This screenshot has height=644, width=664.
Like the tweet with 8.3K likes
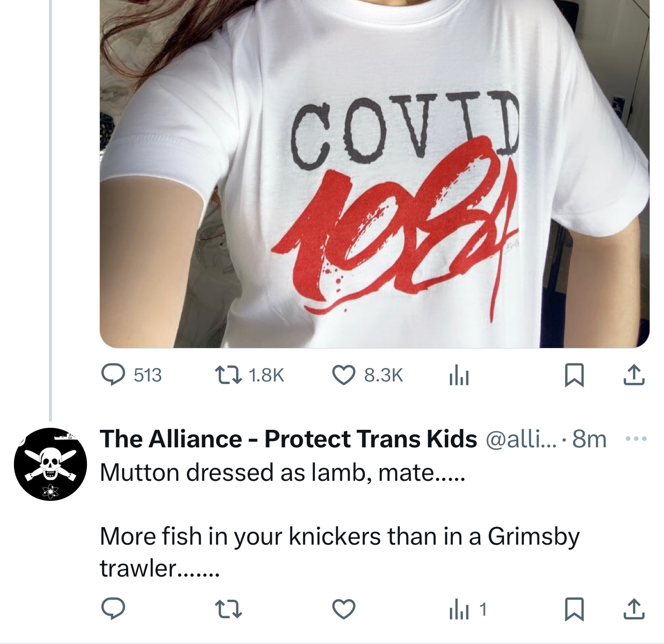(x=344, y=375)
